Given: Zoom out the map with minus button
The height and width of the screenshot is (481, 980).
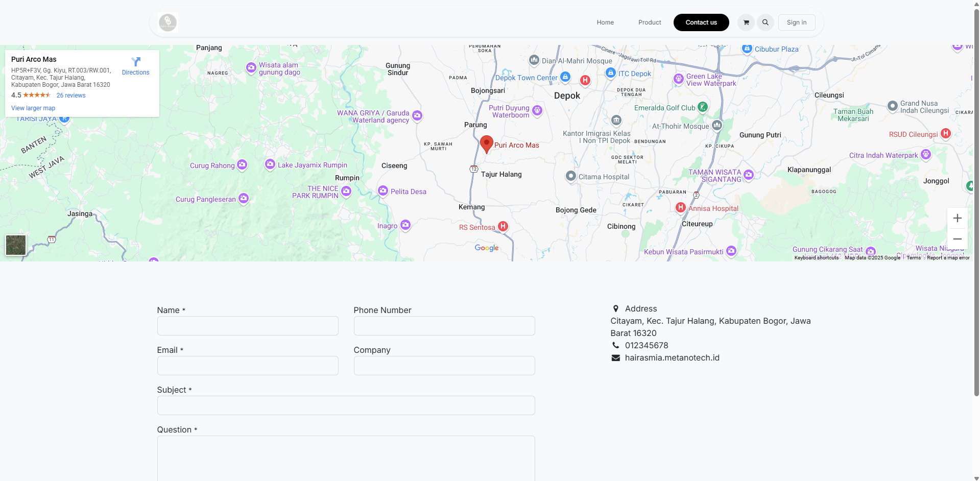Looking at the screenshot, I should pyautogui.click(x=958, y=239).
